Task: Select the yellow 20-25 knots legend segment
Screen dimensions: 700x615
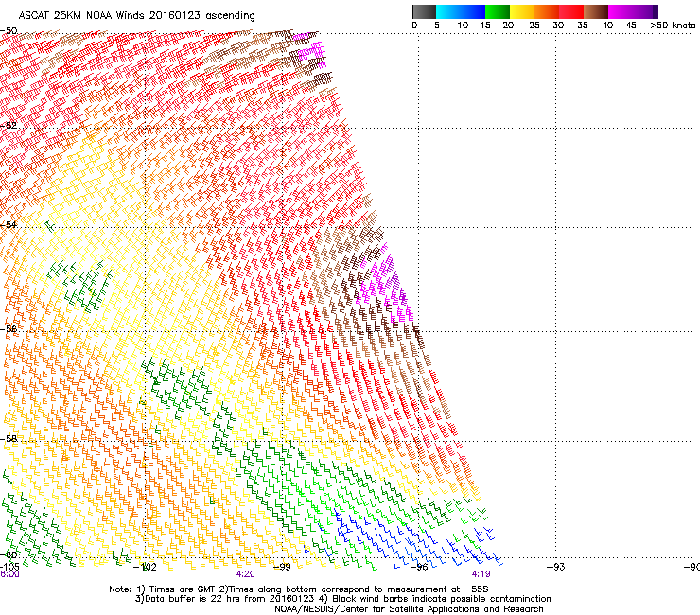Action: point(522,11)
